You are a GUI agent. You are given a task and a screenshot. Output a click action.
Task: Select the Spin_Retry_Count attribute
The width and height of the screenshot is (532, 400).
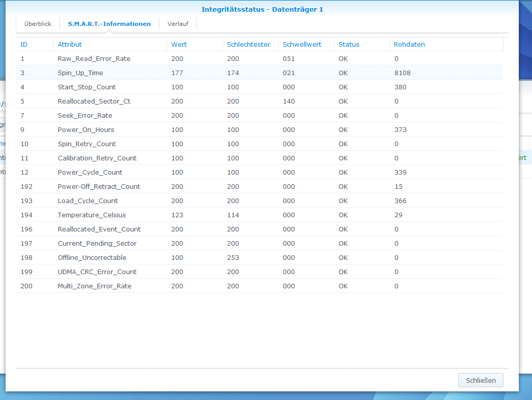coord(87,144)
